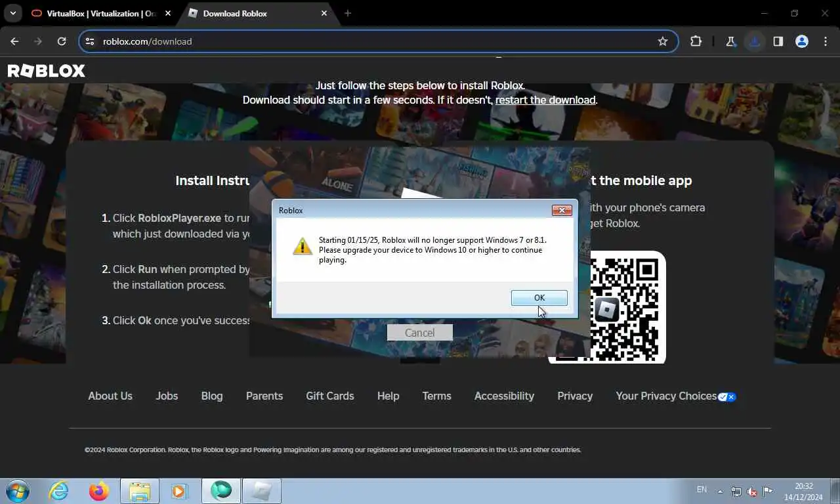Bookmark this page with the star icon

663,41
